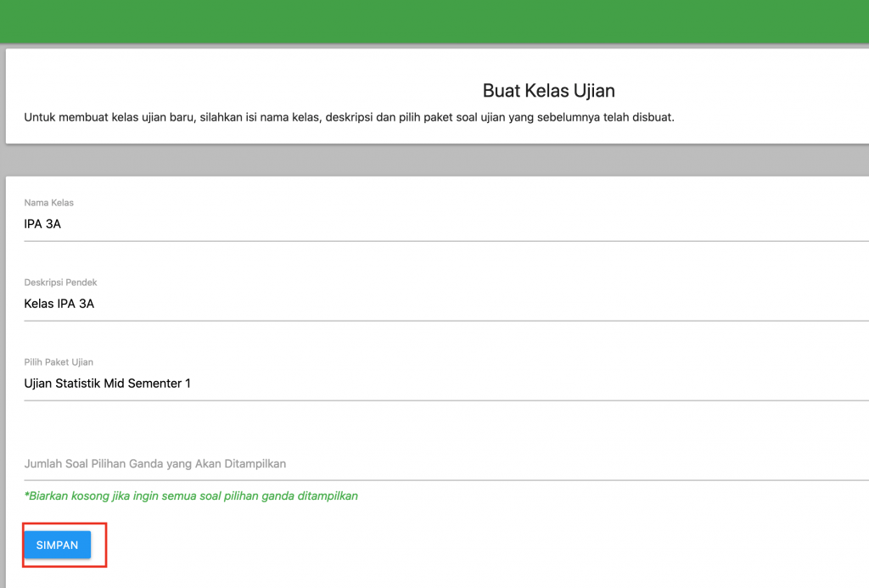
Task: Click the small Deskripsi Pendek label
Action: [60, 283]
